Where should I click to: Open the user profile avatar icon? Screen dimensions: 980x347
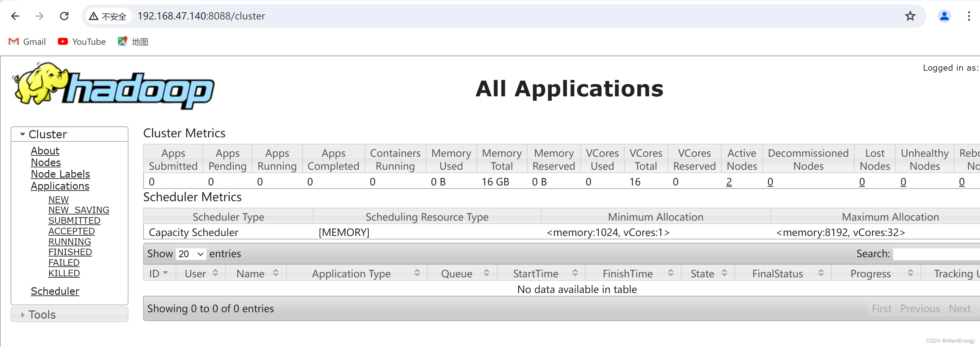[944, 16]
